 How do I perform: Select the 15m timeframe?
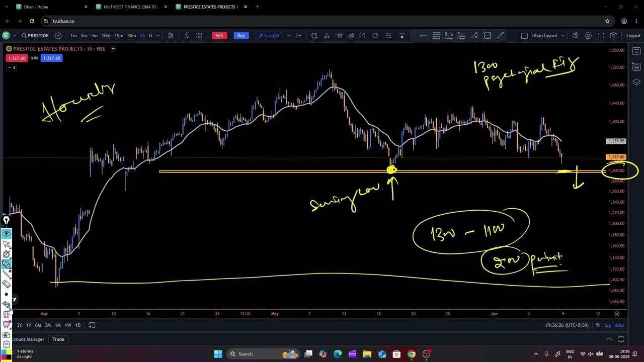coord(119,36)
